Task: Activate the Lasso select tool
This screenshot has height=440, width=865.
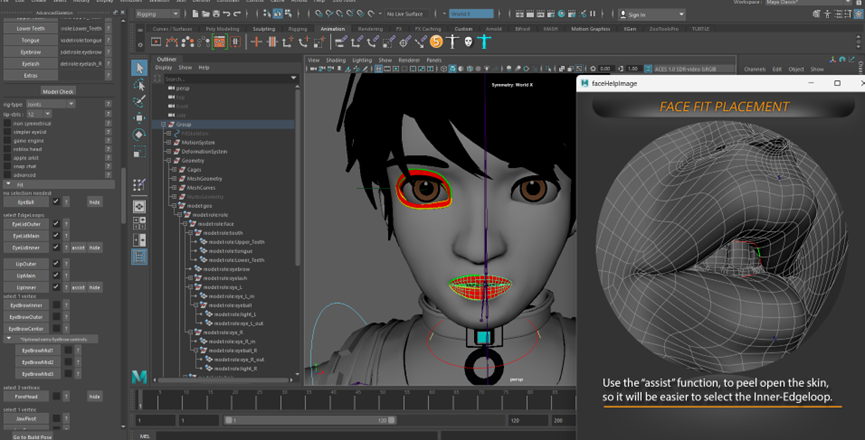Action: [139, 84]
